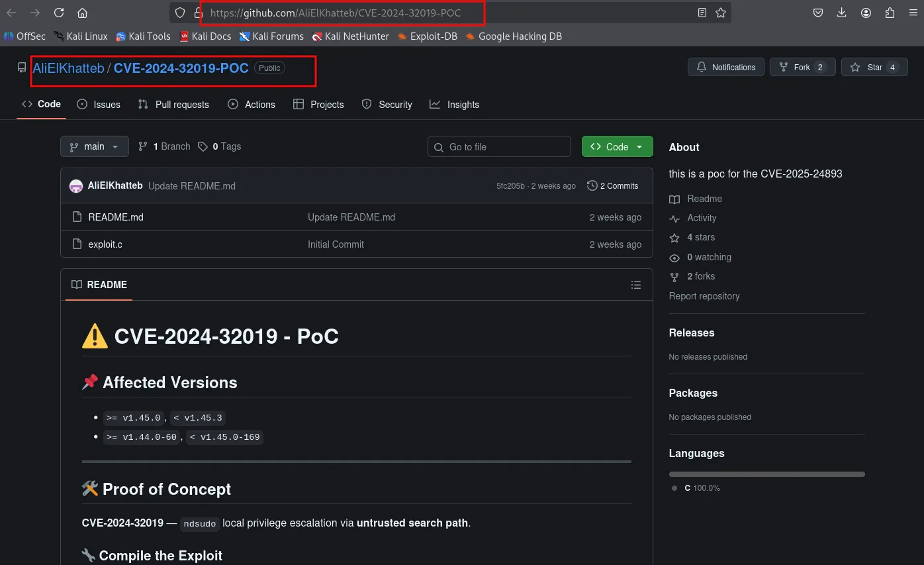924x565 pixels.
Task: Open the Exploit-DB bookmark
Action: [428, 36]
